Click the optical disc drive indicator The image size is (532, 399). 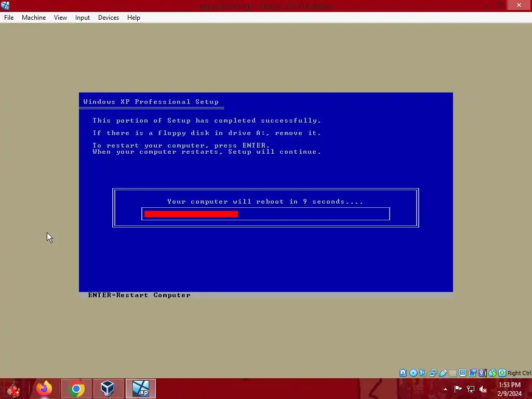click(413, 373)
